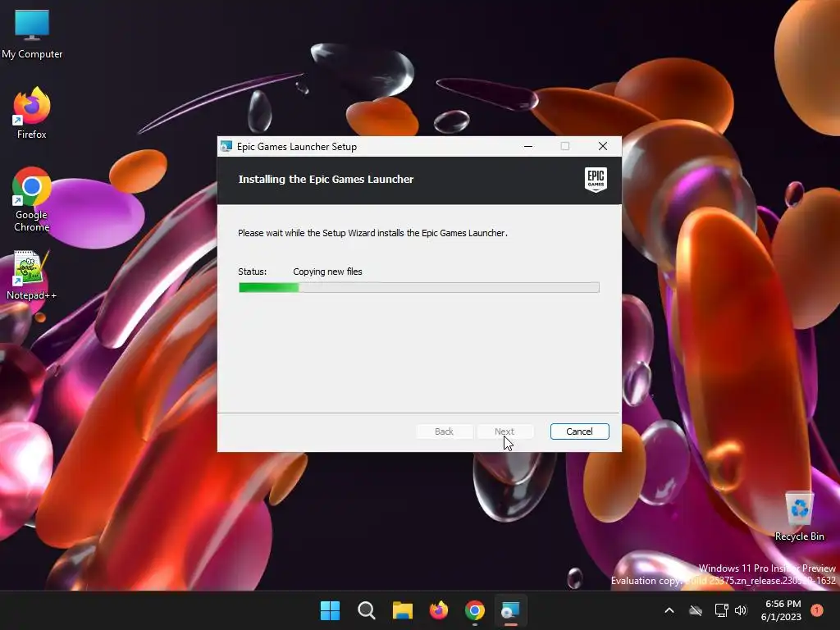This screenshot has height=630, width=840.
Task: Launch Firefox from the taskbar
Action: click(x=439, y=610)
